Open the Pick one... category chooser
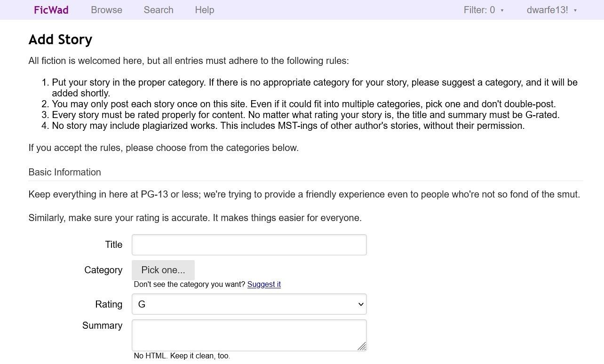This screenshot has width=604, height=364. coord(163,270)
